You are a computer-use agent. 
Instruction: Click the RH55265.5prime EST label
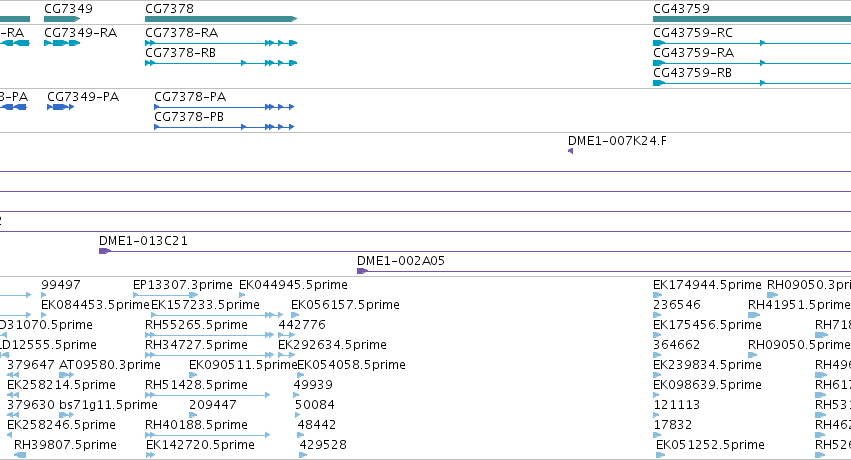[x=196, y=324]
